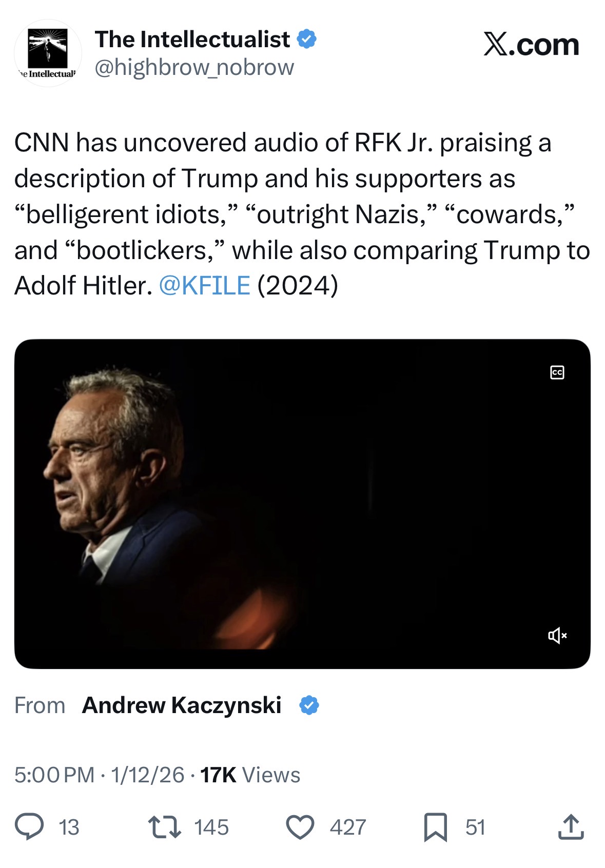Click Andrew Kaczynski's verified badge
605x868 pixels.
(309, 705)
